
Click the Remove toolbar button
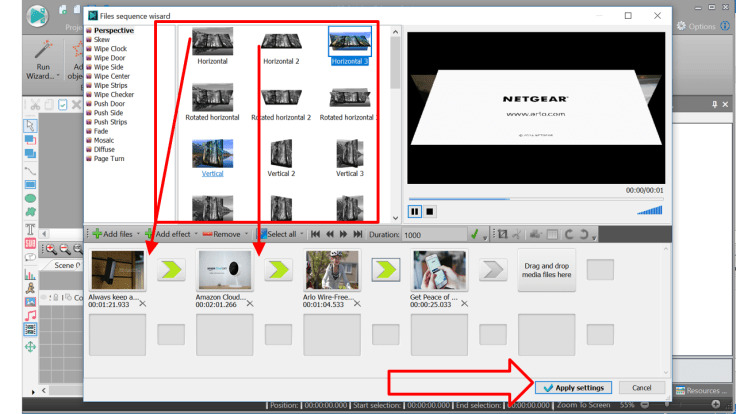click(x=222, y=234)
